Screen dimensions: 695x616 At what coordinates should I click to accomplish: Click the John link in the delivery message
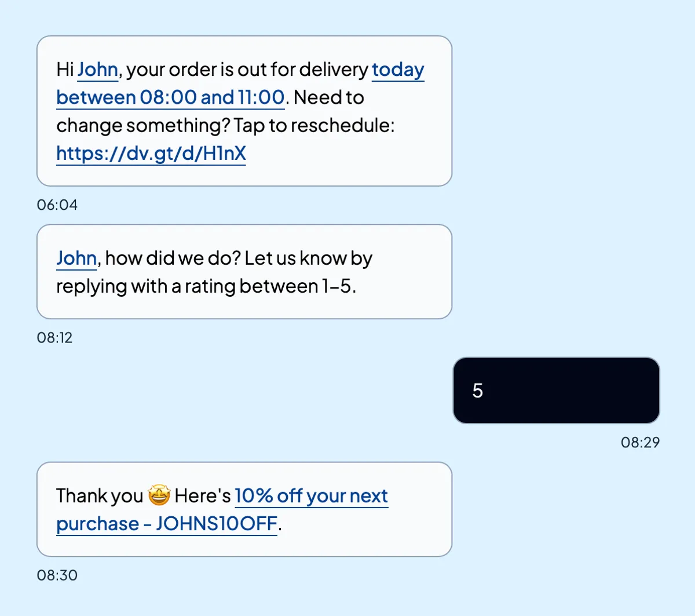tap(97, 70)
